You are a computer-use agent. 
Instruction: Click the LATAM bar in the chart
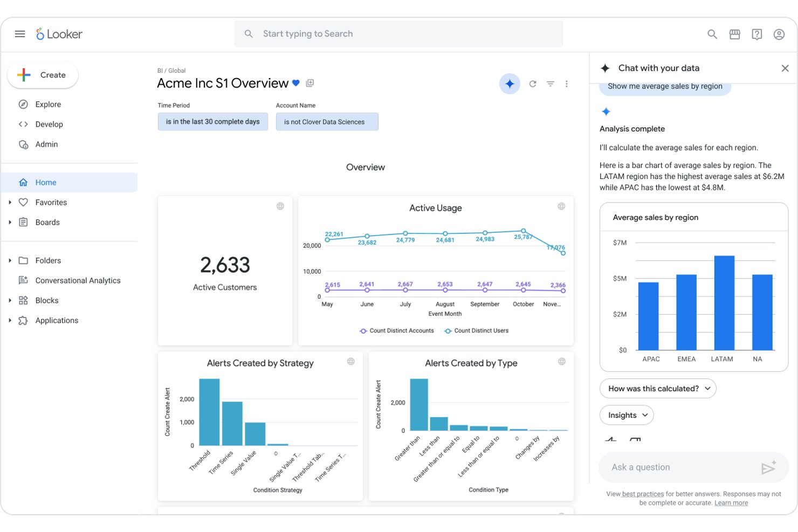[x=724, y=303]
